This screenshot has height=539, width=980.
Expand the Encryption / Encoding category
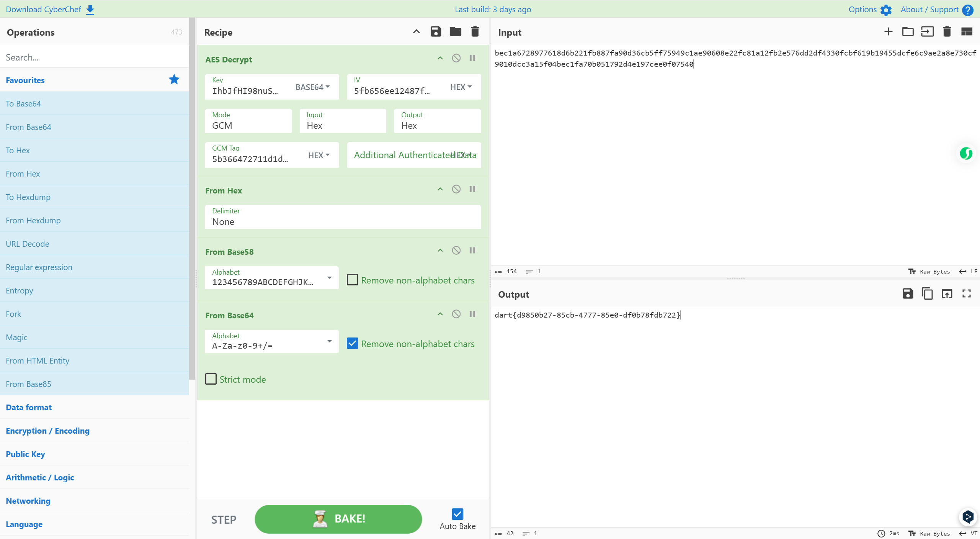[47, 431]
